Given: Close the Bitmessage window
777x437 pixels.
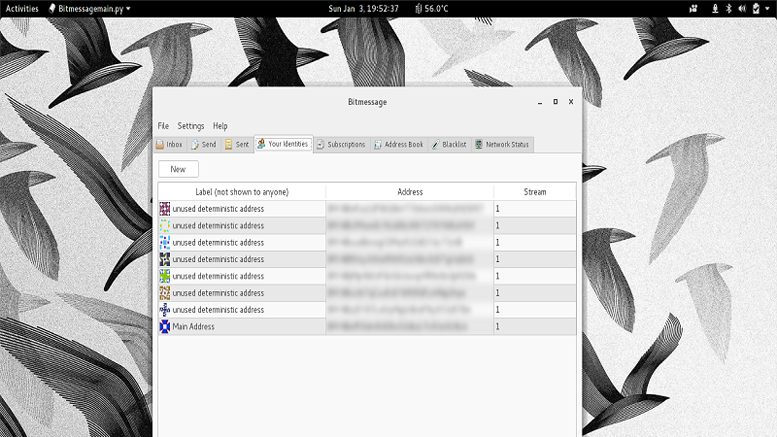Looking at the screenshot, I should click(571, 102).
